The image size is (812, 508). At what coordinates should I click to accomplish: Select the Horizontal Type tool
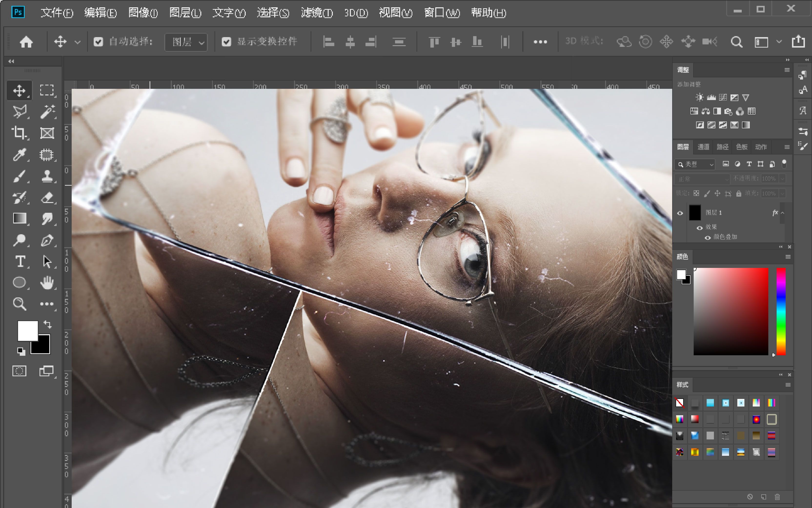[x=20, y=261]
